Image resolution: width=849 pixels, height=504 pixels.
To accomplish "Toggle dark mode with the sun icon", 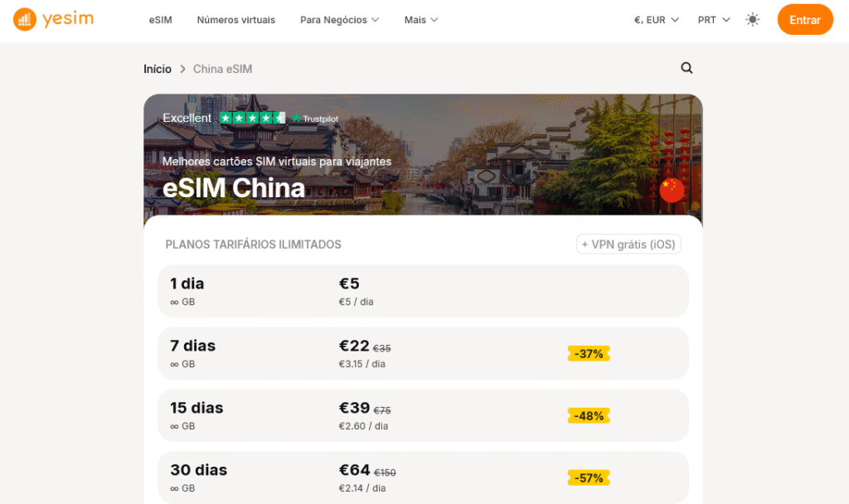I will 752,19.
